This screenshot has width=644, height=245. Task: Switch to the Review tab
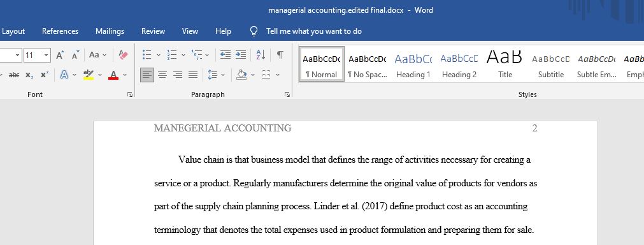point(153,31)
